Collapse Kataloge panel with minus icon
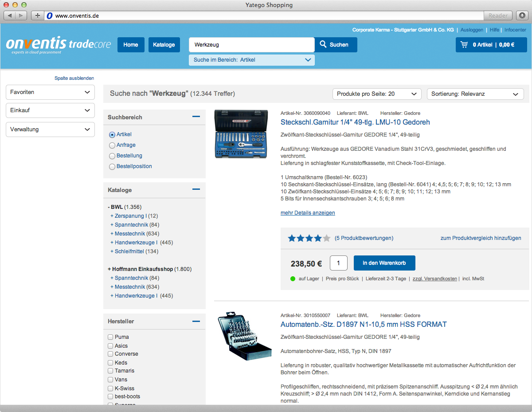The image size is (532, 412). pyautogui.click(x=196, y=189)
